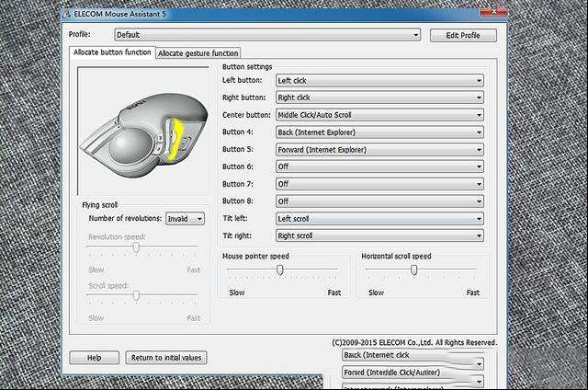
Task: Click Return to initial values button
Action: pos(166,358)
